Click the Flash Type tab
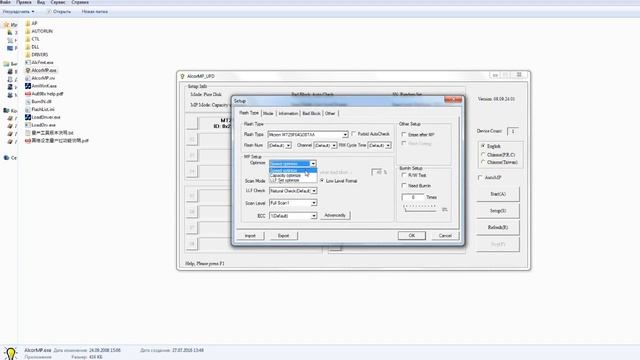Screen dimensions: 640x360 [249, 113]
